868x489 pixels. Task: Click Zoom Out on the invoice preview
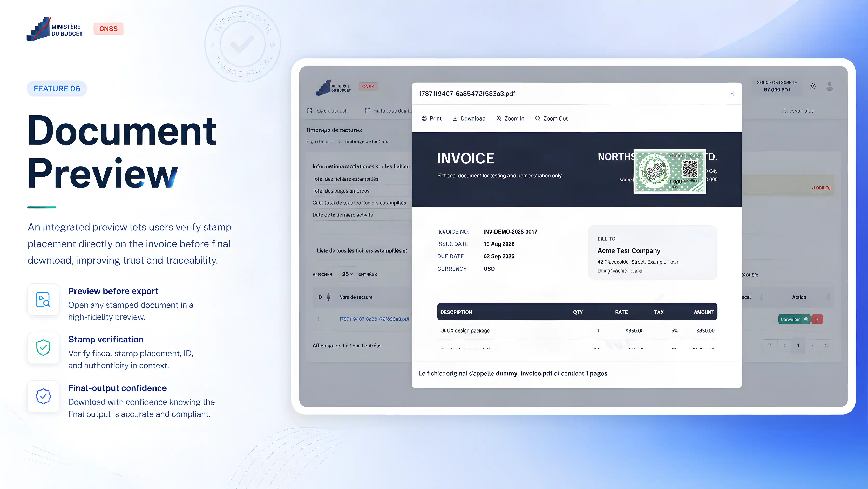[551, 118]
